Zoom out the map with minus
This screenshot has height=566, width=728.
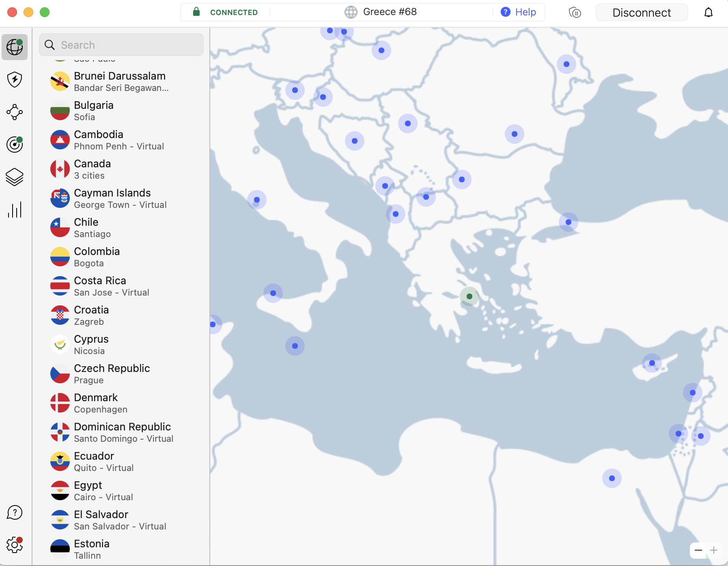click(698, 551)
